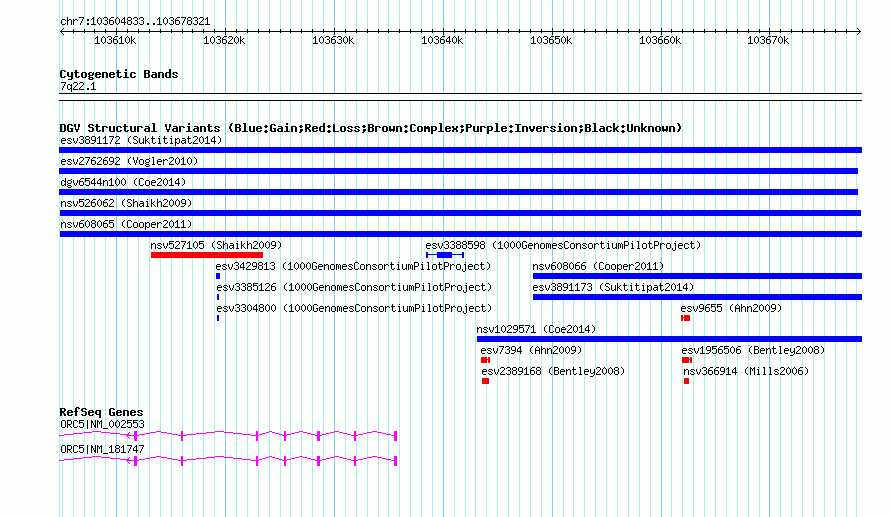
Task: Click the dgv6544n100 (Coe2014) label
Action: point(123,182)
